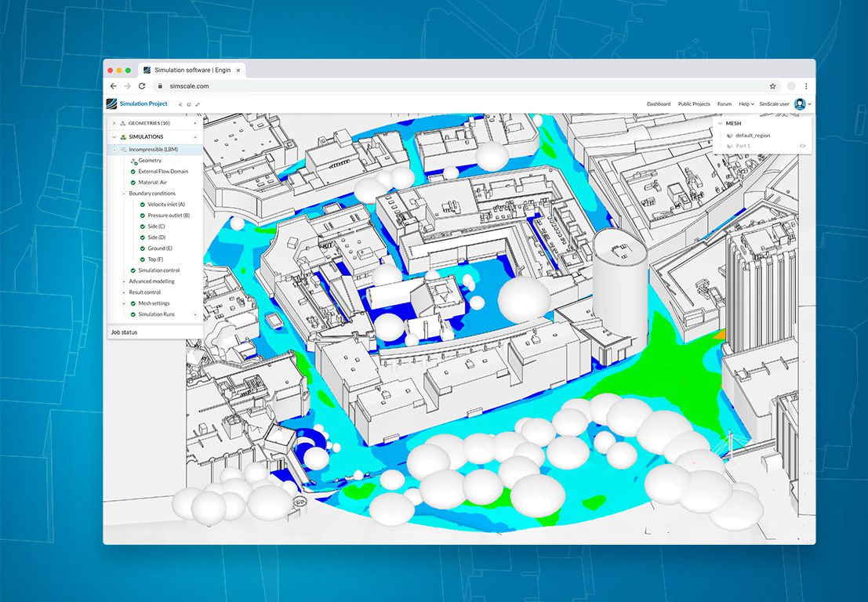The image size is (868, 602).
Task: Select the Top (F) boundary condition
Action: click(x=155, y=259)
